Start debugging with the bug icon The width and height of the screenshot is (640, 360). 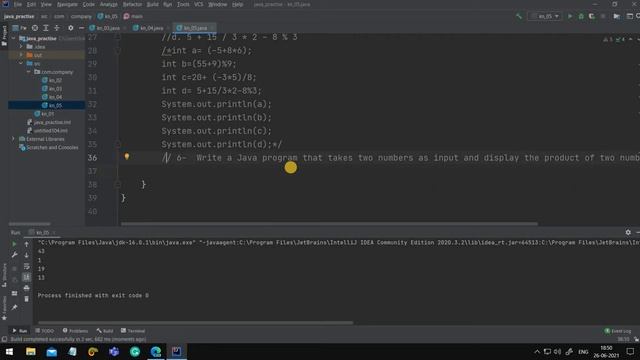(x=581, y=16)
